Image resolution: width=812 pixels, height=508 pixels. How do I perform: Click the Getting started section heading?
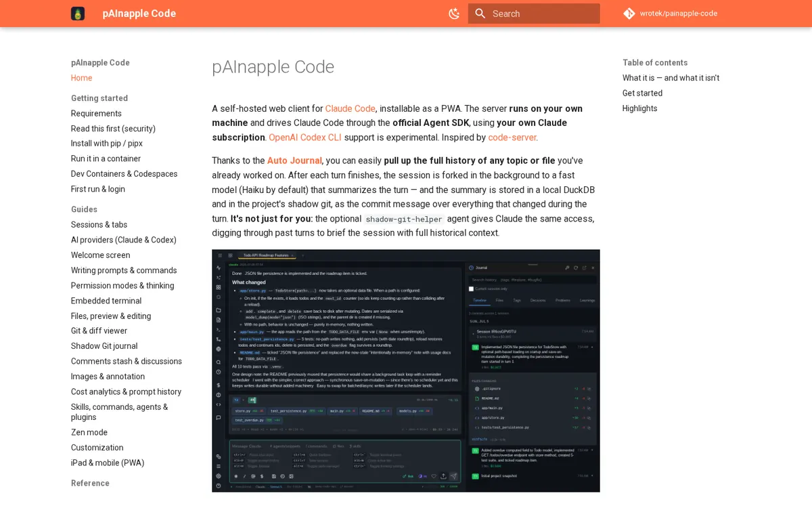pos(99,98)
